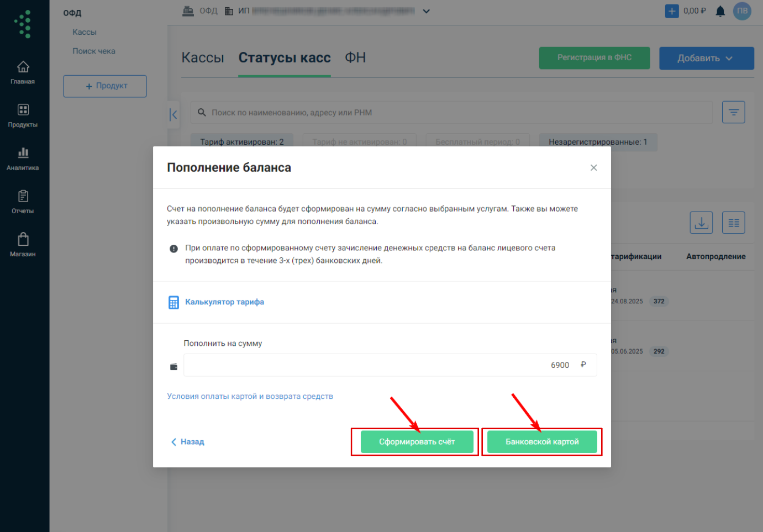Pay using the Банковской картой button

542,442
